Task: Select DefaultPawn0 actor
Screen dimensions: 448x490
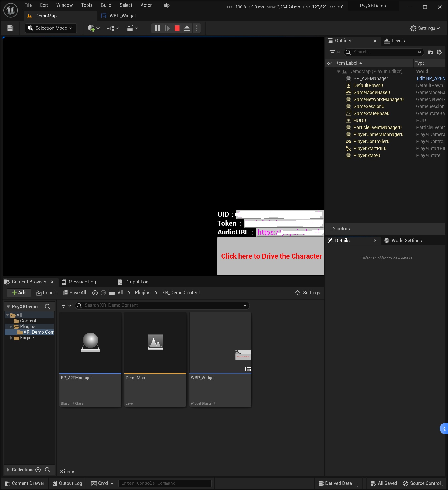Action: click(368, 85)
